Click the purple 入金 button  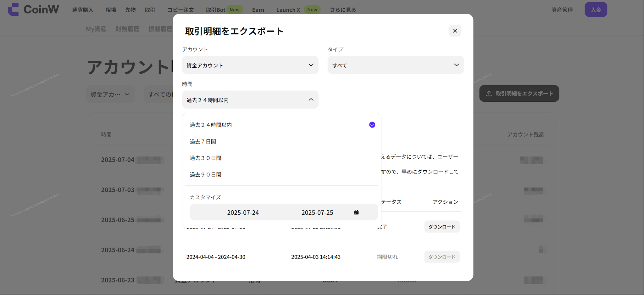pyautogui.click(x=596, y=9)
